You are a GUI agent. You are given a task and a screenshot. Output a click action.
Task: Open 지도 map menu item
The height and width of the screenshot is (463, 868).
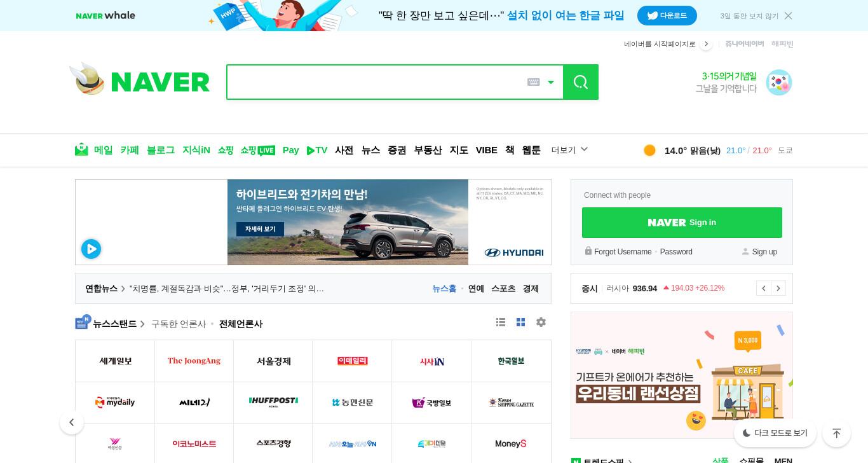(459, 150)
